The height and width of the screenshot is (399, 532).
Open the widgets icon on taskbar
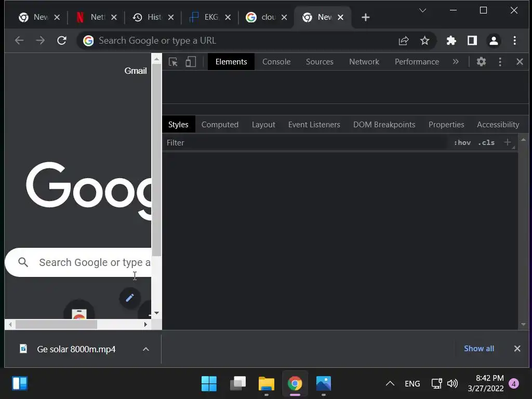coord(20,384)
